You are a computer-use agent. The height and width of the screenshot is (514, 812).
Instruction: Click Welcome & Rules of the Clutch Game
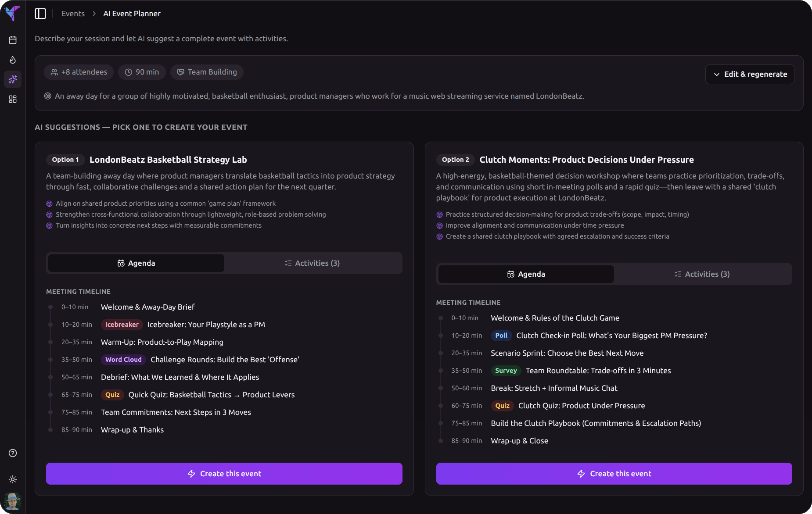pyautogui.click(x=555, y=318)
